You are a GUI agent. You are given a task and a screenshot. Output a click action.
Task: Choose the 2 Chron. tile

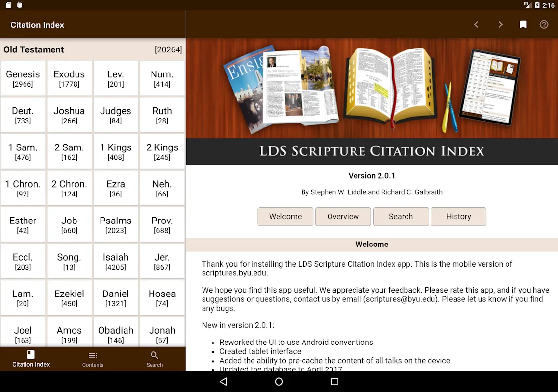tap(70, 188)
